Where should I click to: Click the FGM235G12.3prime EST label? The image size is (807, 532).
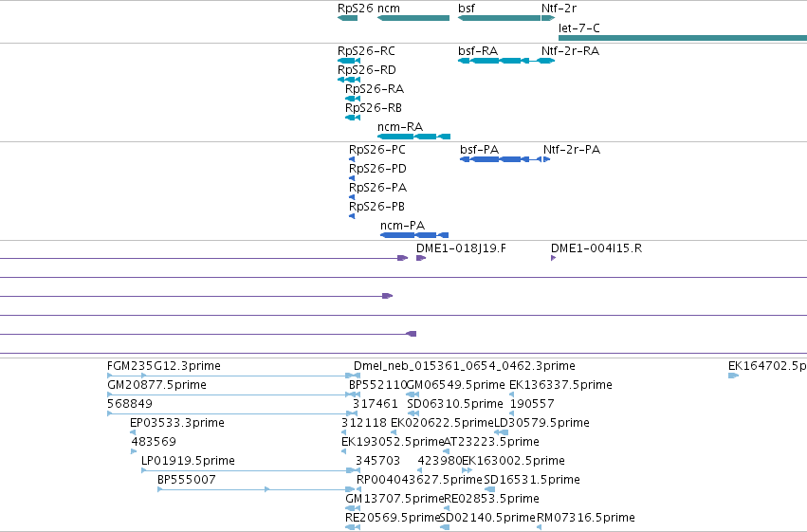pos(164,366)
